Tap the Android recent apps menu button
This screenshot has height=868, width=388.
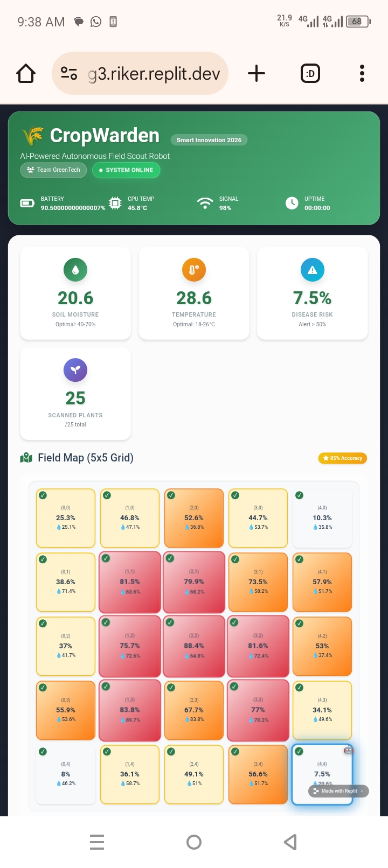tap(97, 842)
